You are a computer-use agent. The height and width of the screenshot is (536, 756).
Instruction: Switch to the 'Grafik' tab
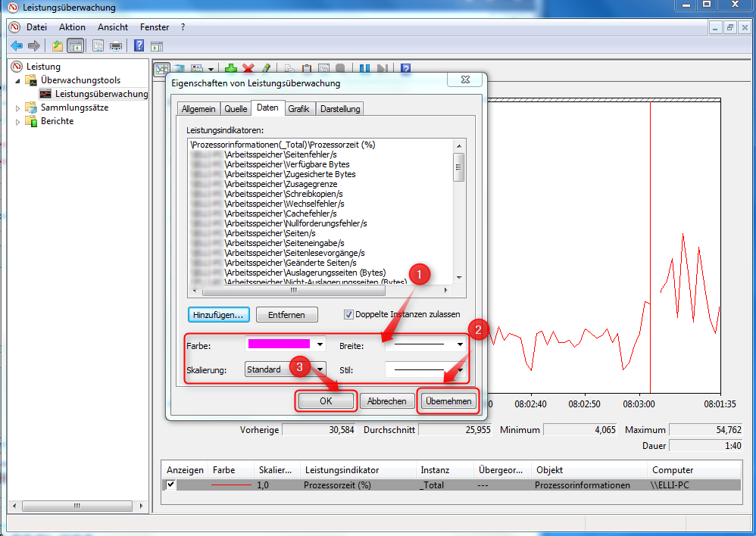coord(298,108)
